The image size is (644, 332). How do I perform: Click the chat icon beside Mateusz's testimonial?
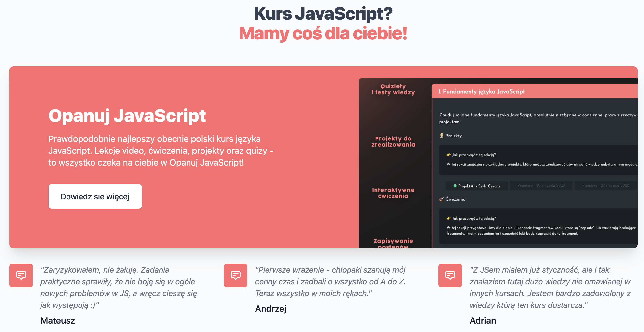pos(21,275)
